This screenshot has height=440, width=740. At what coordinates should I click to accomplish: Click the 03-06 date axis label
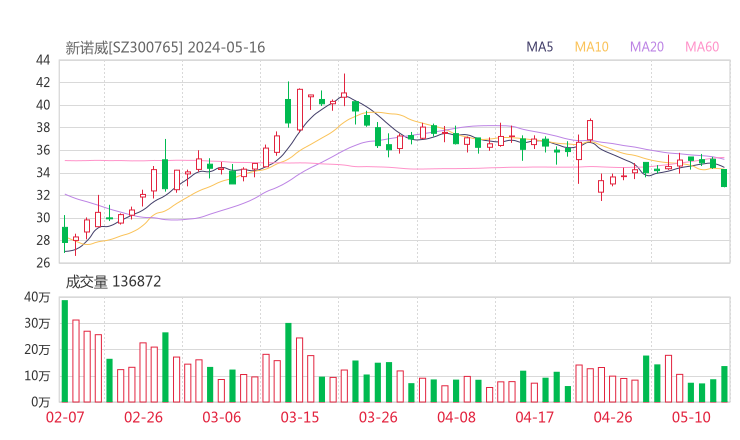point(221,417)
